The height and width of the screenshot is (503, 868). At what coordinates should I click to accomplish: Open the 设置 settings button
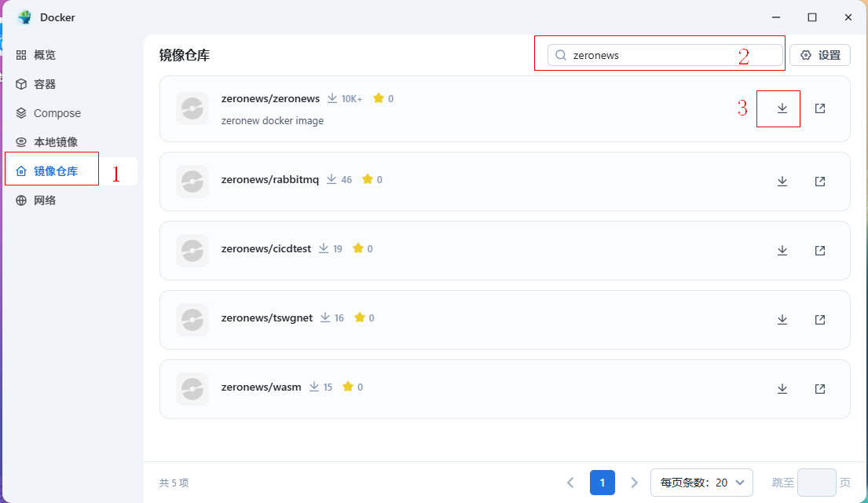click(x=820, y=55)
